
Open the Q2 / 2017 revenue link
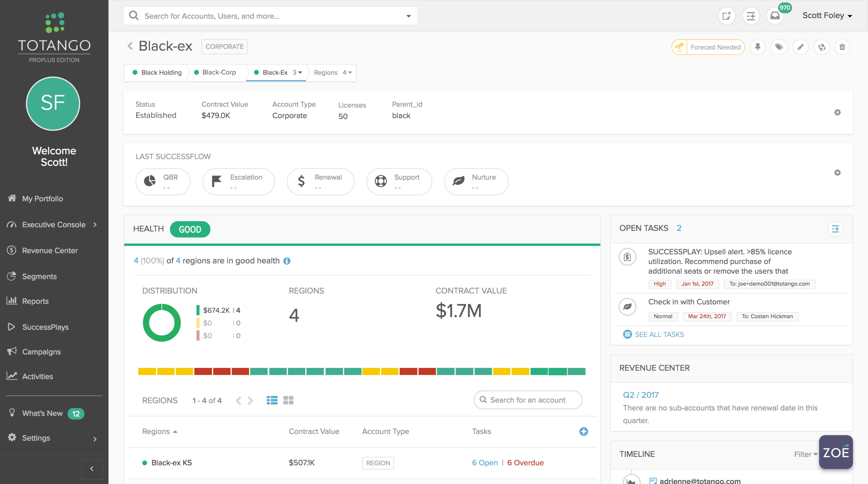pos(641,395)
